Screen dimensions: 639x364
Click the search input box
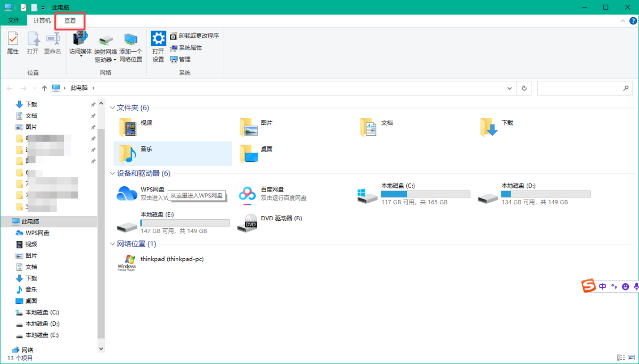[x=579, y=88]
